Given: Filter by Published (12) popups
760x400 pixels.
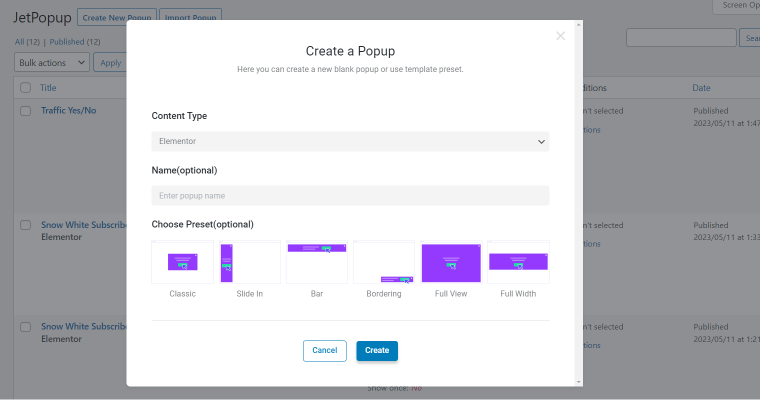Looking at the screenshot, I should [75, 42].
